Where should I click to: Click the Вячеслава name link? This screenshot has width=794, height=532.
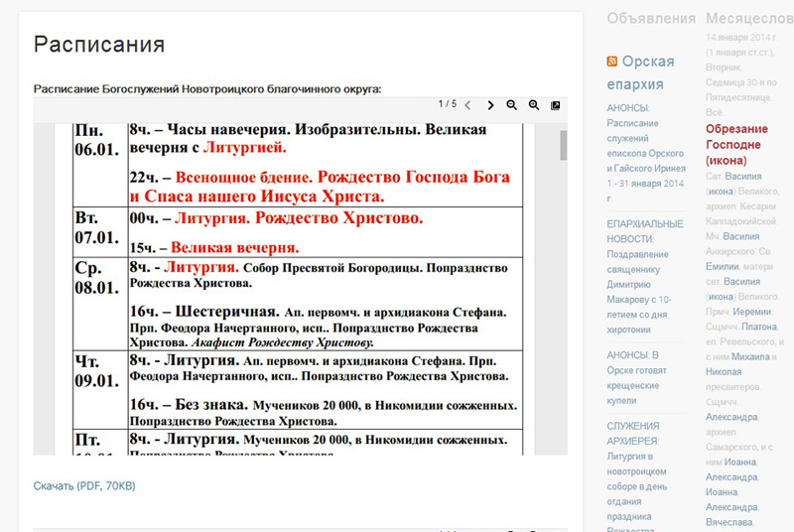tap(728, 521)
